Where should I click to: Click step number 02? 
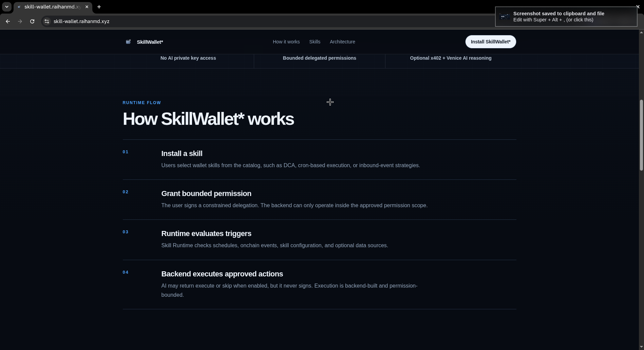(x=126, y=192)
